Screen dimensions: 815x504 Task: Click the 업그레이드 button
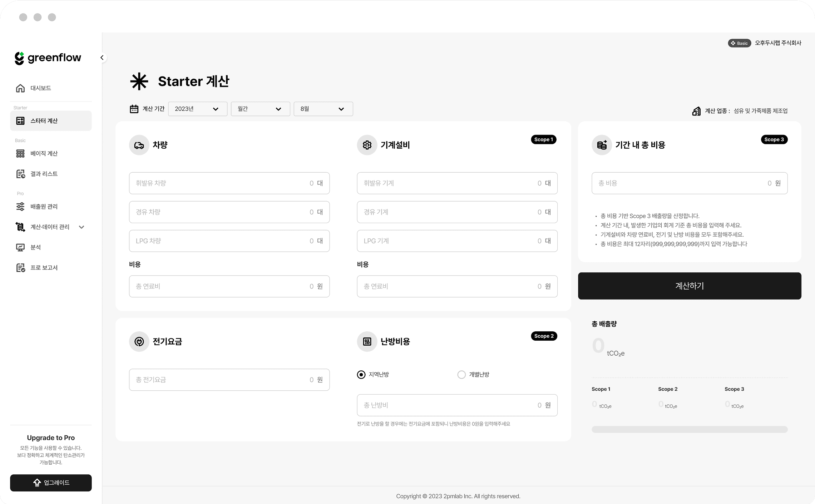point(51,483)
